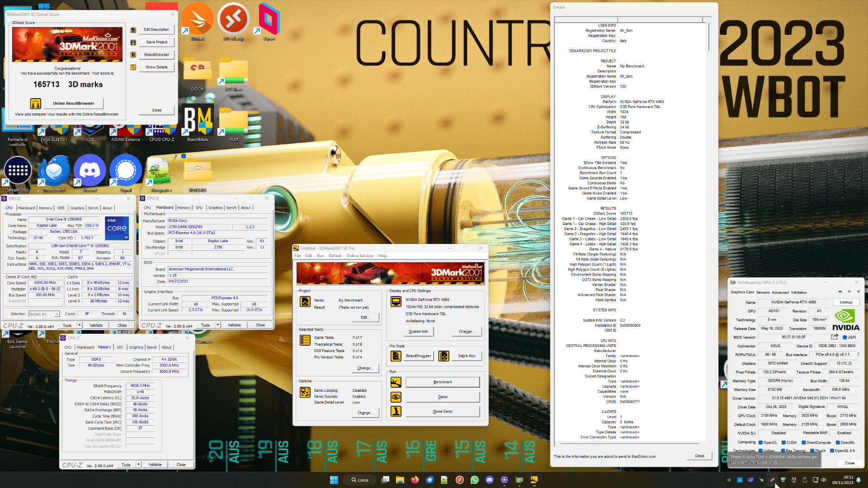Open the Run menu in 3DMark2001
The height and width of the screenshot is (488, 868).
pyautogui.click(x=320, y=256)
